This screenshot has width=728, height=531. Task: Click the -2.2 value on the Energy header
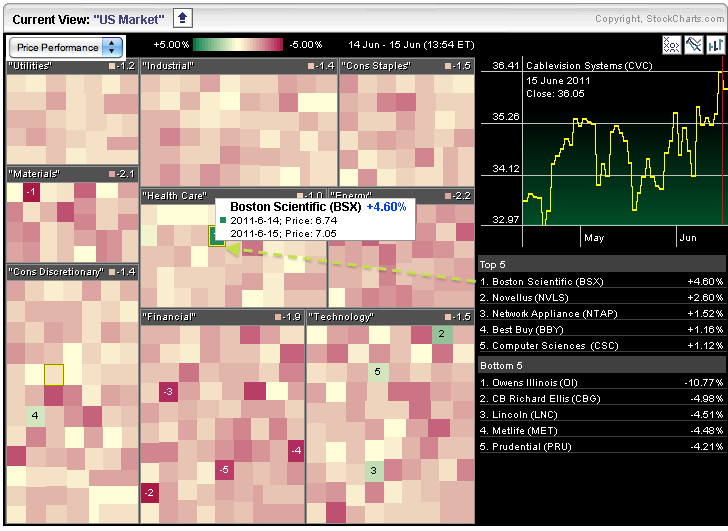click(461, 196)
